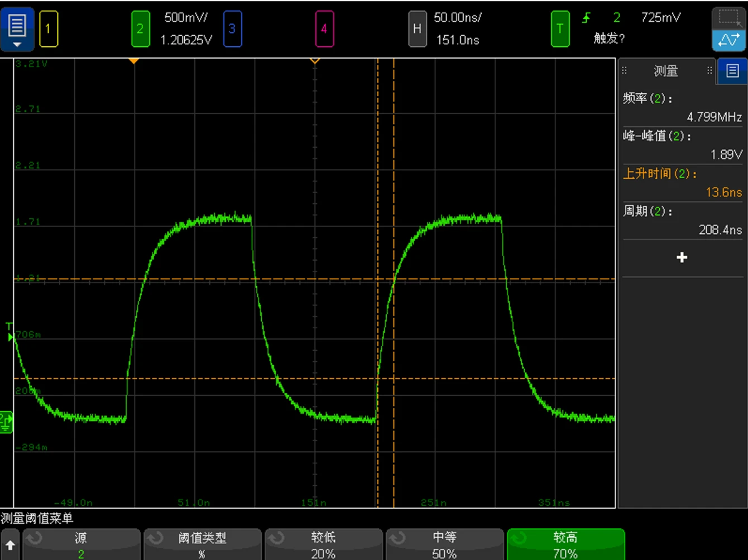This screenshot has width=748, height=560.
Task: Open the horizontal timebase H settings
Action: tap(417, 28)
